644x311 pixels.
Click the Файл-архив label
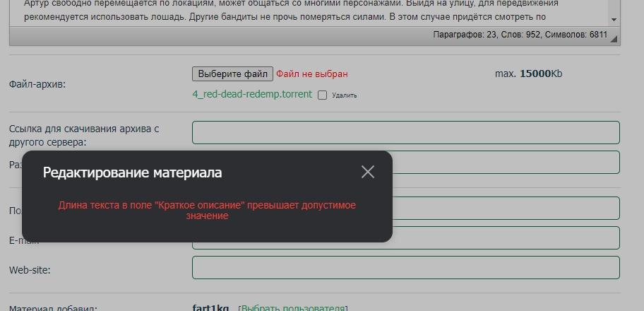(x=37, y=85)
